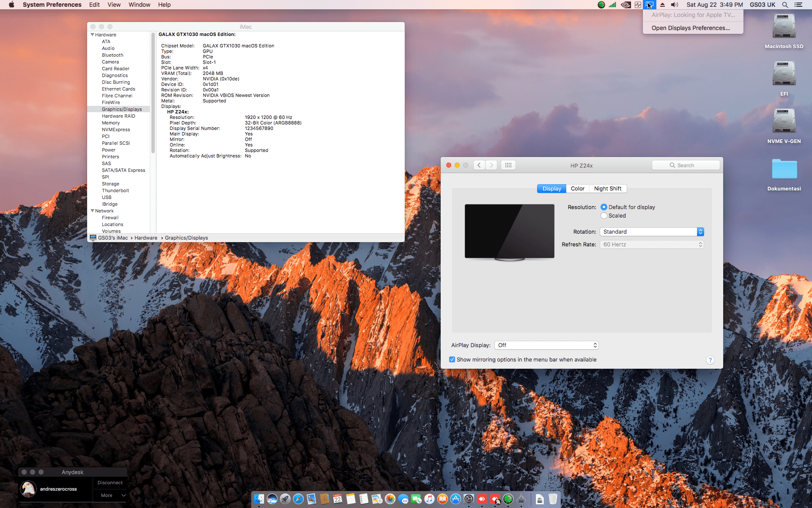This screenshot has width=812, height=508.
Task: Open the volume menu bar icon
Action: tap(675, 5)
